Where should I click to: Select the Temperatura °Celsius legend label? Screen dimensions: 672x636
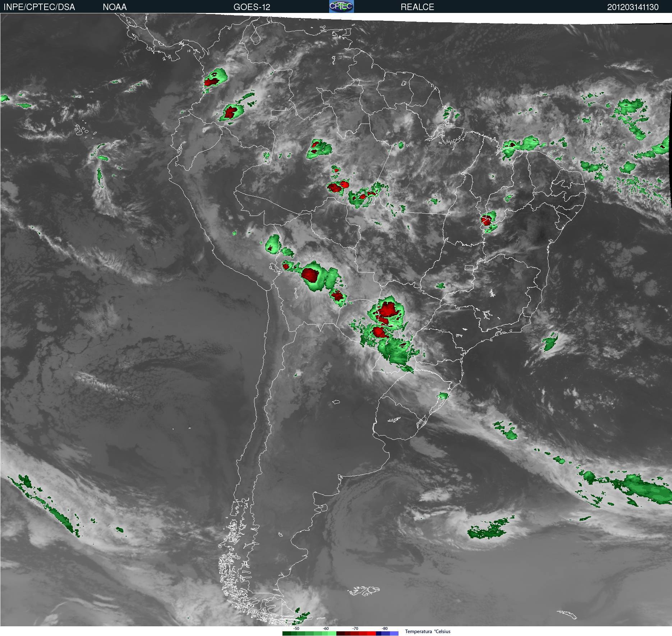[x=428, y=631]
